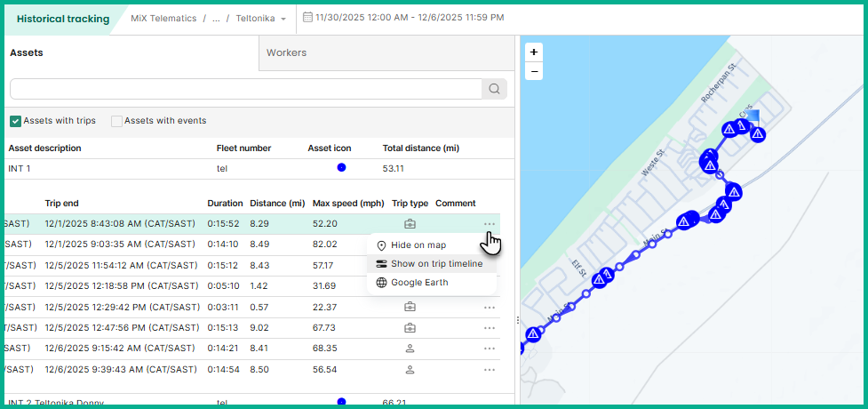Click the asset search input field
Screen dimensions: 868x409
point(245,88)
